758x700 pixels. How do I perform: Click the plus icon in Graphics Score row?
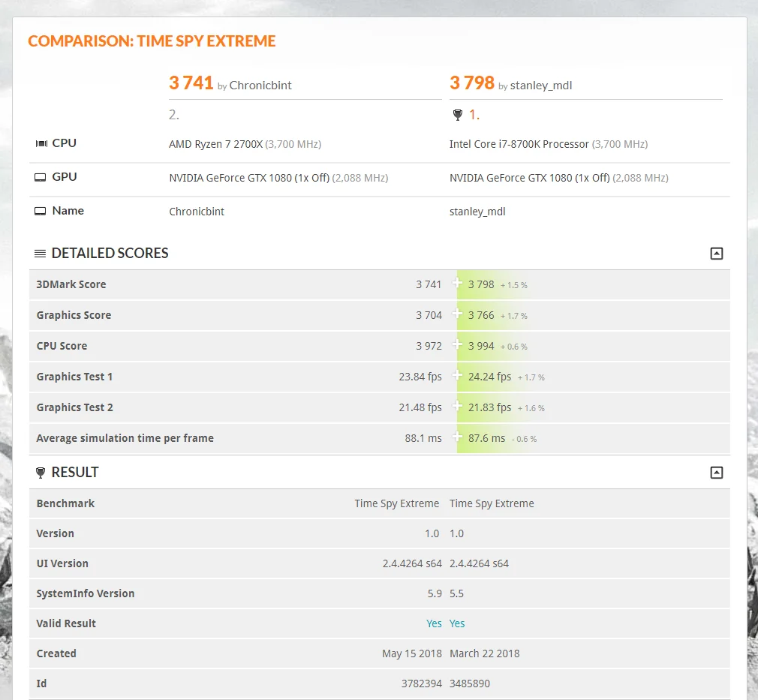click(457, 314)
